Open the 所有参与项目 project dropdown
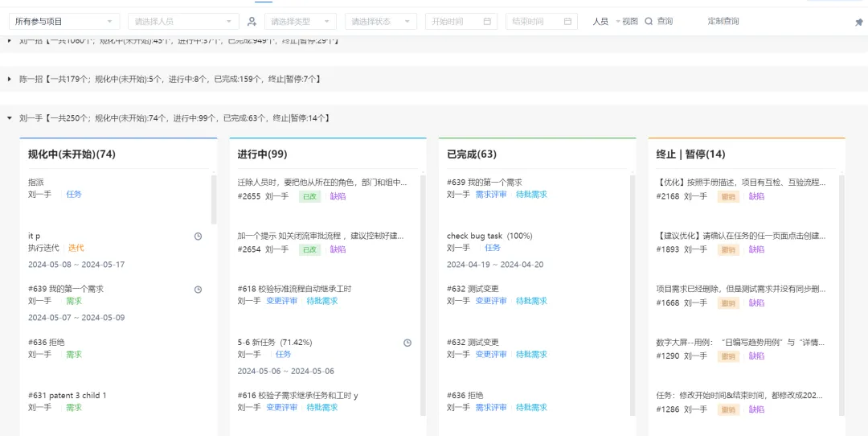 tap(64, 22)
